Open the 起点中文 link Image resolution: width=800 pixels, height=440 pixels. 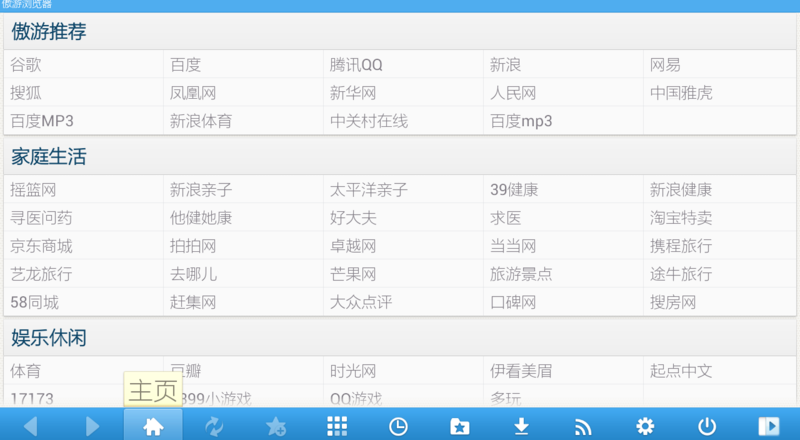[x=681, y=371]
